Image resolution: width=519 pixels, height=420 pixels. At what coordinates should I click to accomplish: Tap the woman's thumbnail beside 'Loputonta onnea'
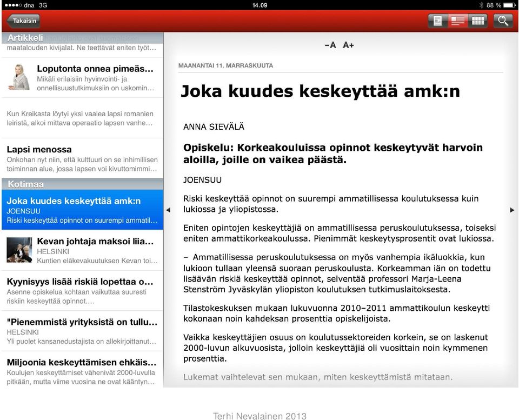coord(19,77)
